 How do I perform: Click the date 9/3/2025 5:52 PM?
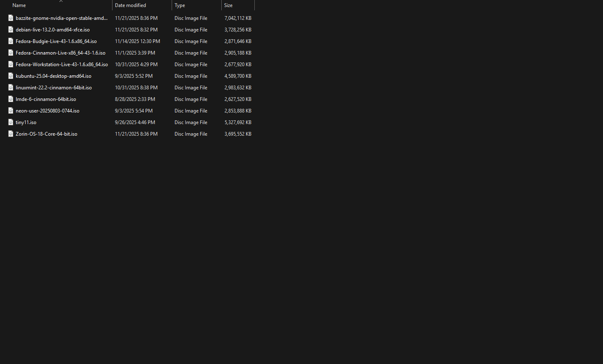(134, 76)
